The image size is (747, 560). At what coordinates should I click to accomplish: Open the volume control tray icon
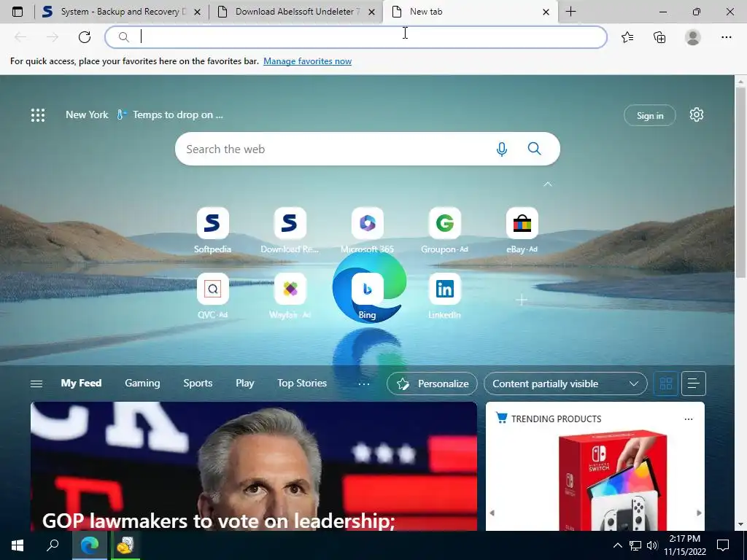652,545
